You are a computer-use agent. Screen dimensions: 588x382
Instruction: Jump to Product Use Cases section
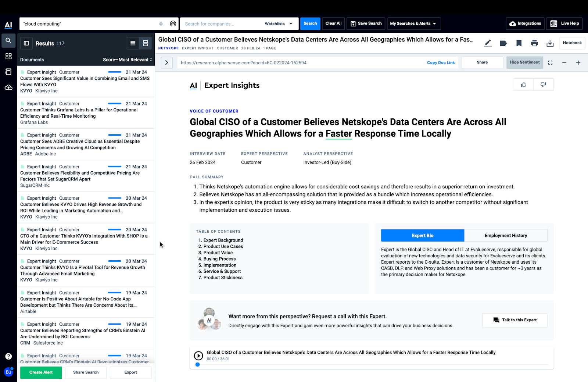pyautogui.click(x=223, y=246)
